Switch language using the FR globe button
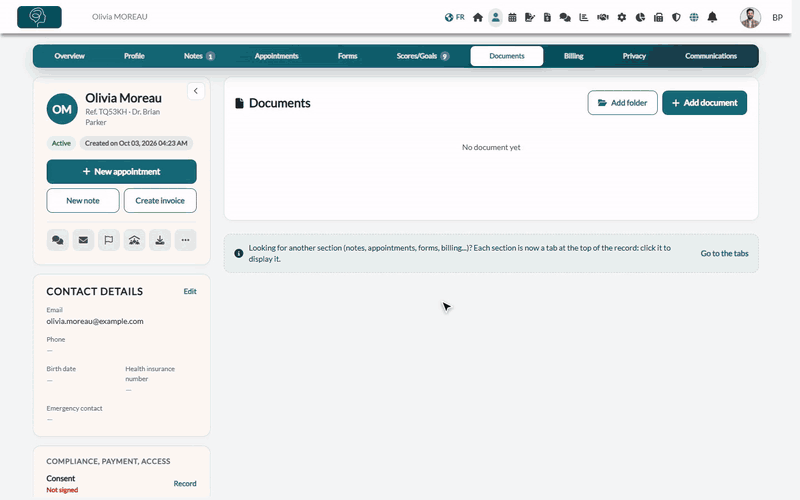Viewport: 800px width, 500px height. point(454,17)
